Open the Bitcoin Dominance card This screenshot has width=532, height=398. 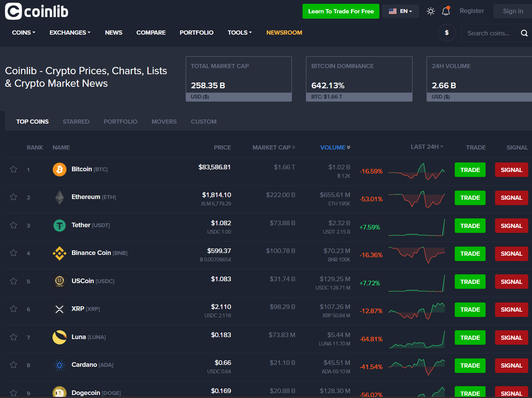click(x=359, y=79)
